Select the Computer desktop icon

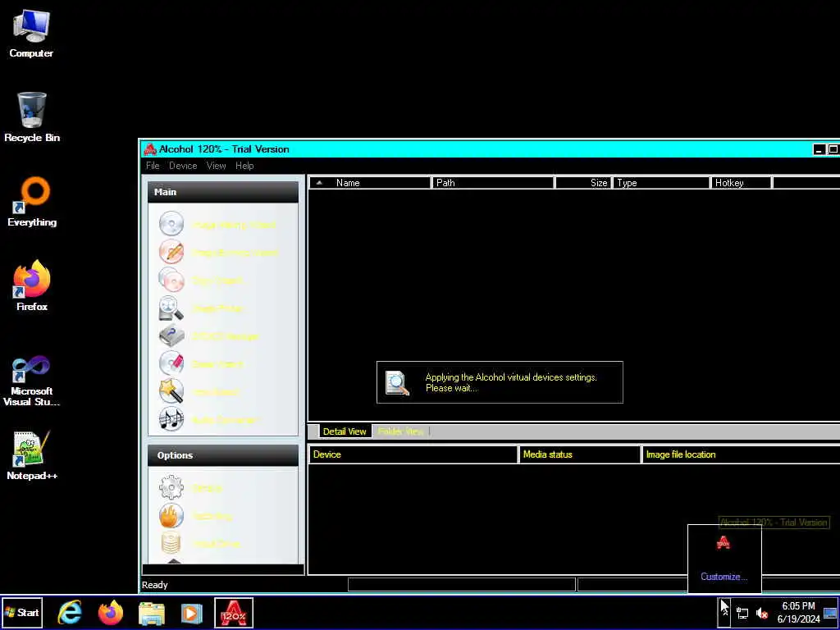coord(31,34)
